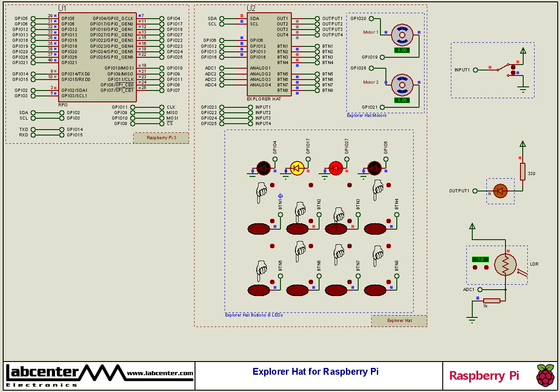This screenshot has height=392, width=560.
Task: Click the unlit LED connected to GPIO4
Action: [x=264, y=168]
